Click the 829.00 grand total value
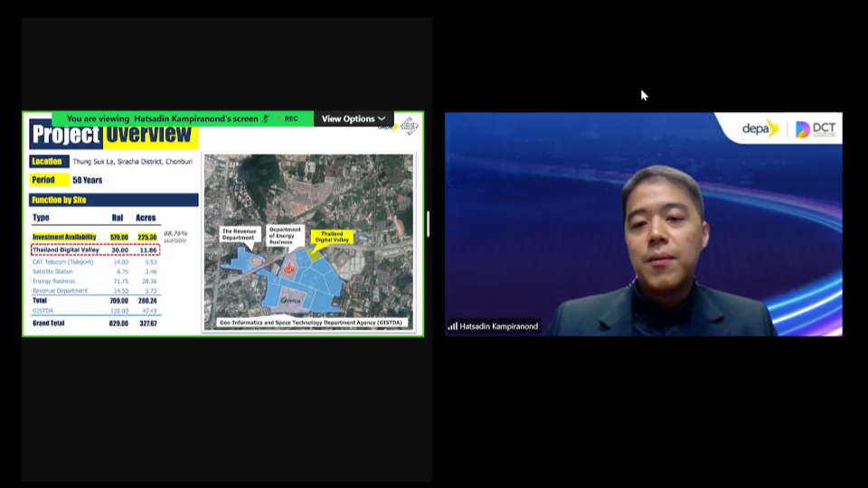This screenshot has height=488, width=868. (118, 324)
